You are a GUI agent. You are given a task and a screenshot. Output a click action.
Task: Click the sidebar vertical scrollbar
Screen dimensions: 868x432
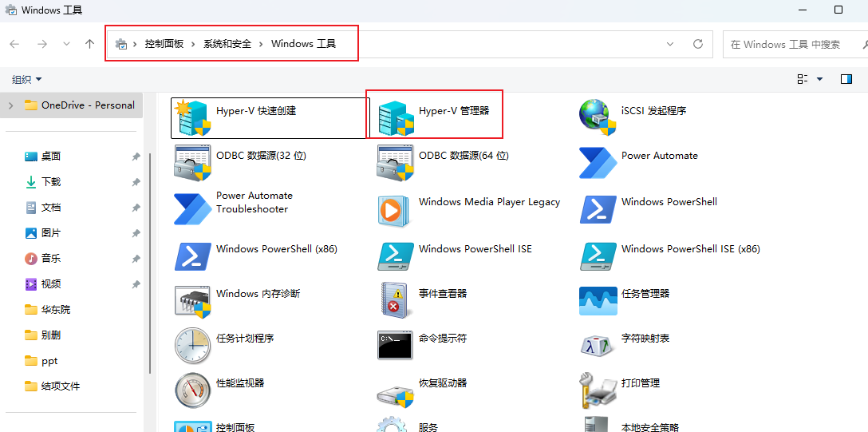pos(150,263)
